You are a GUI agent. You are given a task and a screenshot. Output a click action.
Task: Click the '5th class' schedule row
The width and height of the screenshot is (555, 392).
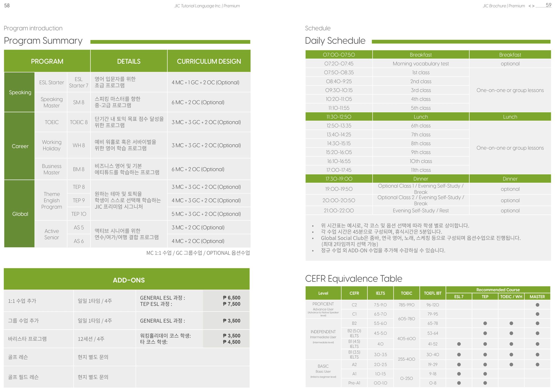[387, 108]
